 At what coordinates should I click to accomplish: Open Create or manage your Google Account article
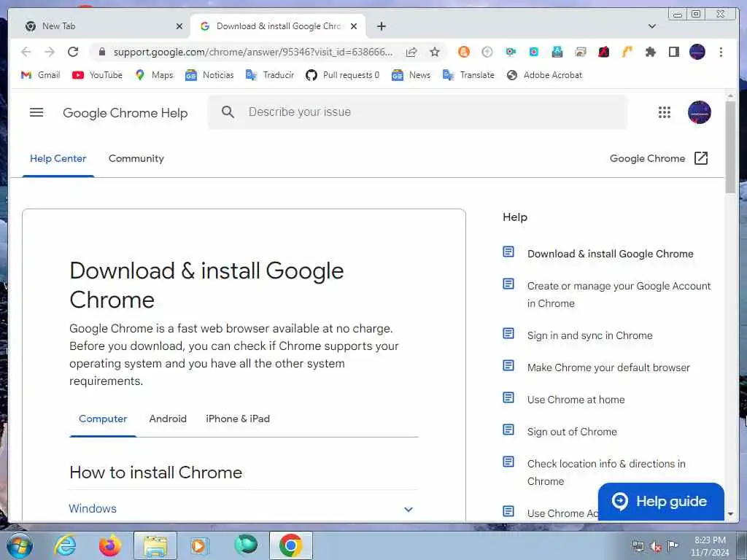point(619,295)
